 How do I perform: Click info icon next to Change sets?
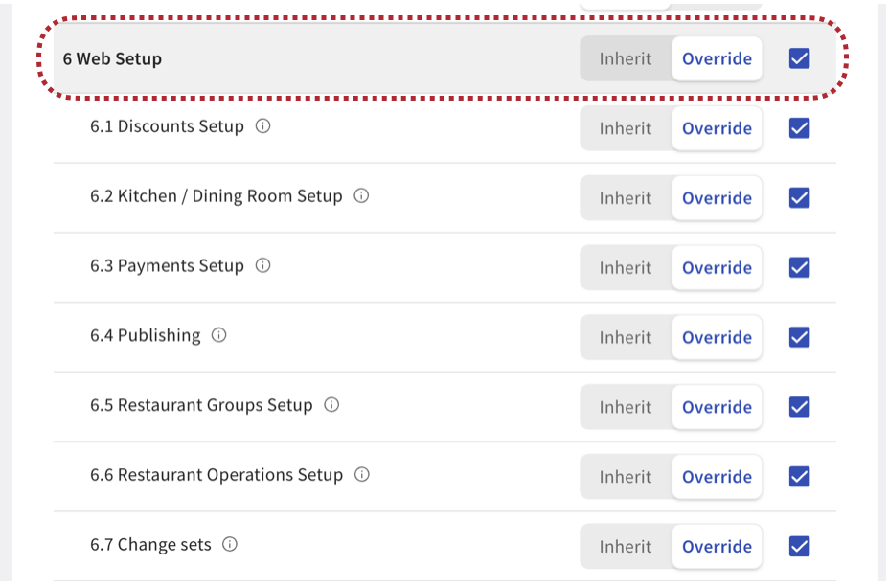(229, 545)
